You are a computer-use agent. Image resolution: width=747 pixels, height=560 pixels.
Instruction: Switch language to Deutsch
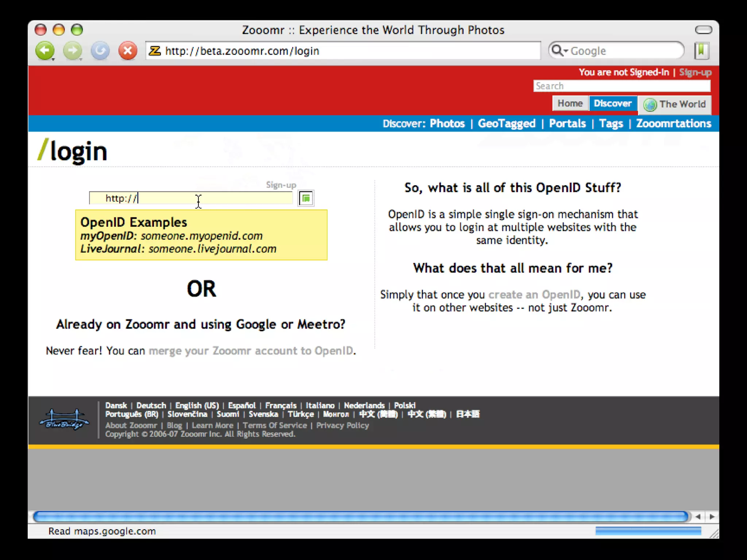point(151,405)
